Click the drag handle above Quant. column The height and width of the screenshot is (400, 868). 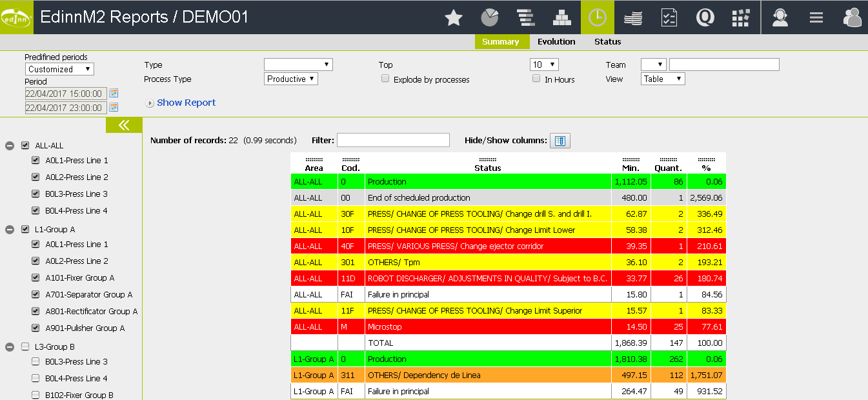(669, 159)
